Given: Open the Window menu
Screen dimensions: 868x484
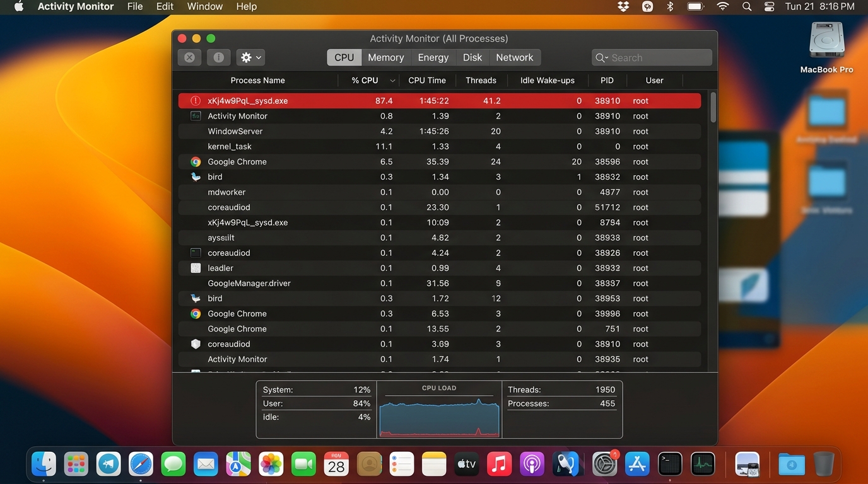Looking at the screenshot, I should pos(204,6).
